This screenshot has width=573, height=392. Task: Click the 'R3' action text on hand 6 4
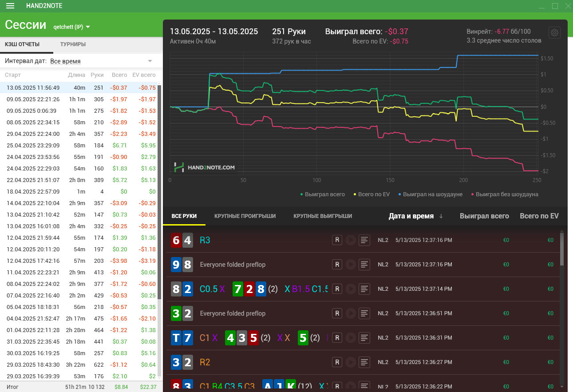(205, 240)
